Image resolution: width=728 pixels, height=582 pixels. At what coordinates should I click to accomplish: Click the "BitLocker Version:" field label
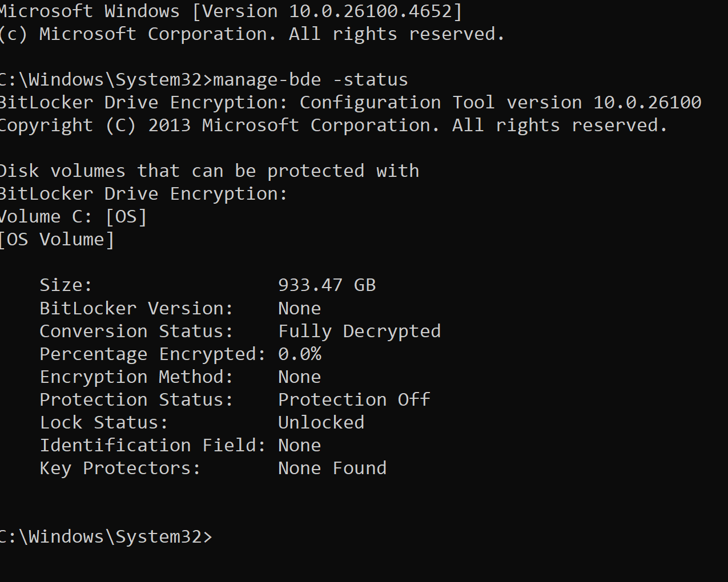click(x=136, y=308)
